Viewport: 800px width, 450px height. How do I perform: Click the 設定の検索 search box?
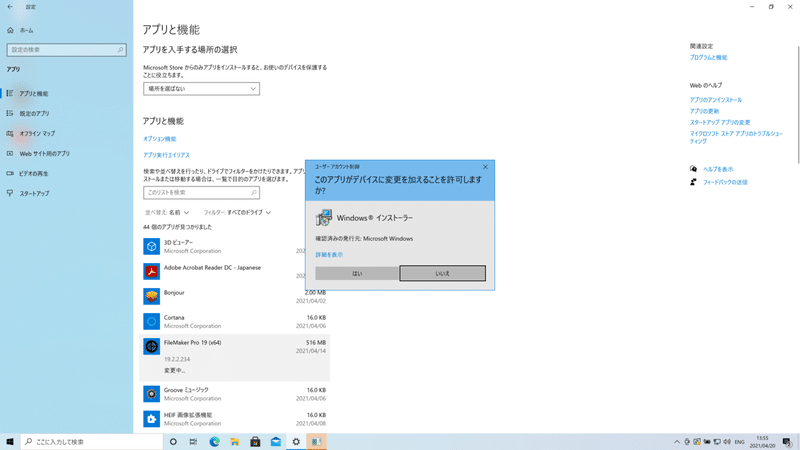[66, 49]
